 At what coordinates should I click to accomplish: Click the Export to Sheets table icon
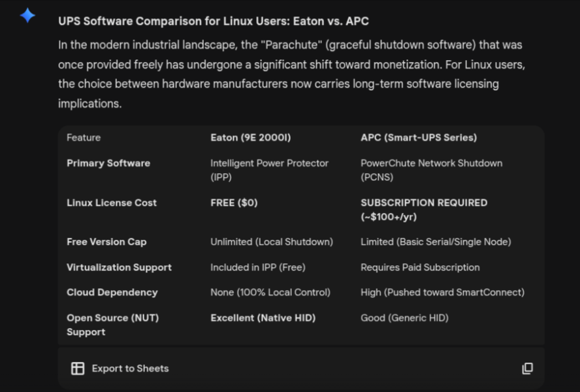click(x=78, y=368)
